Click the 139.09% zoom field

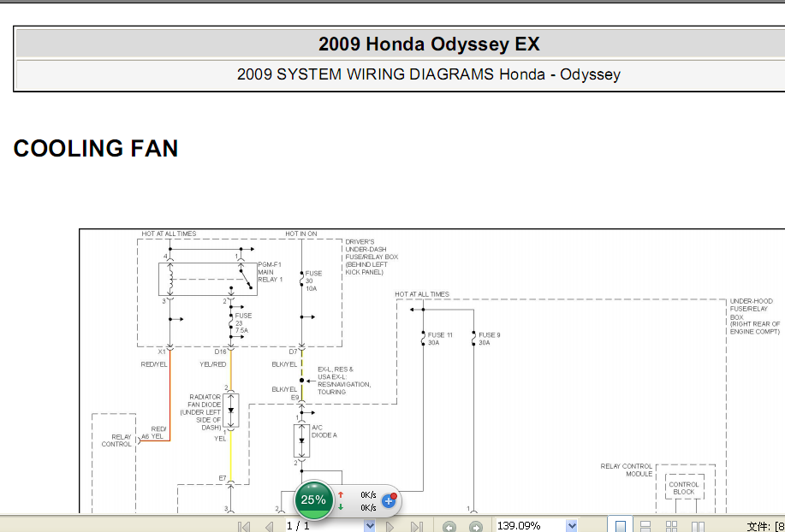point(530,525)
